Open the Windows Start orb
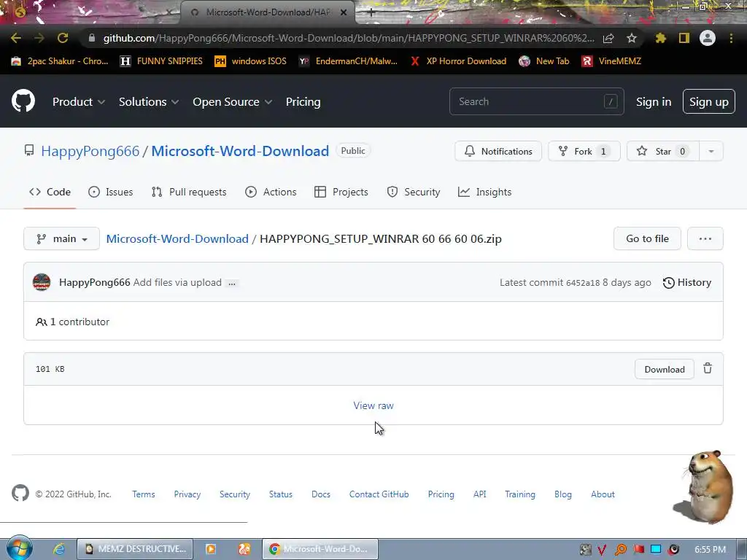The width and height of the screenshot is (747, 560). [19, 548]
